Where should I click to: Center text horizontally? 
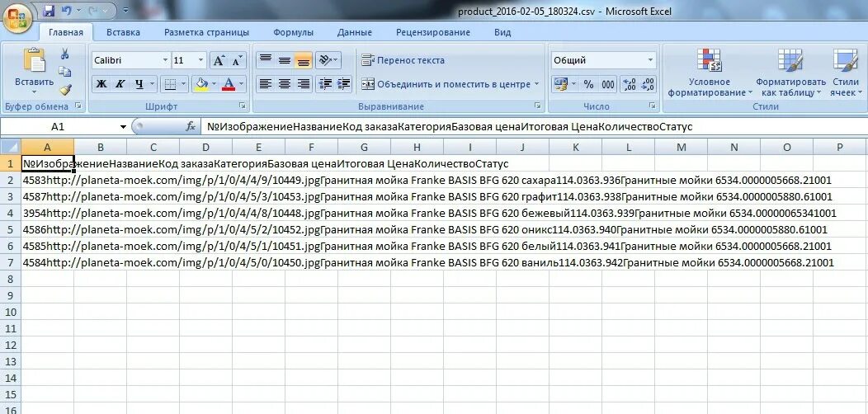coord(285,84)
